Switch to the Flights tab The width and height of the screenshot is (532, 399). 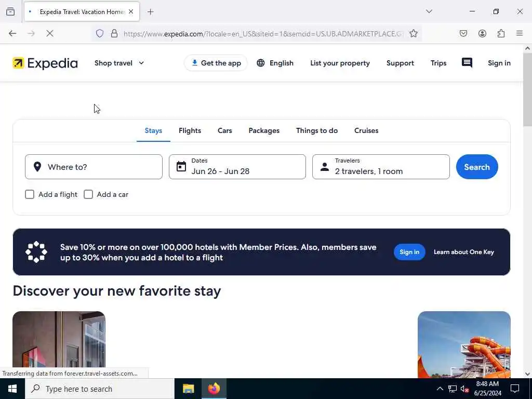tap(190, 130)
